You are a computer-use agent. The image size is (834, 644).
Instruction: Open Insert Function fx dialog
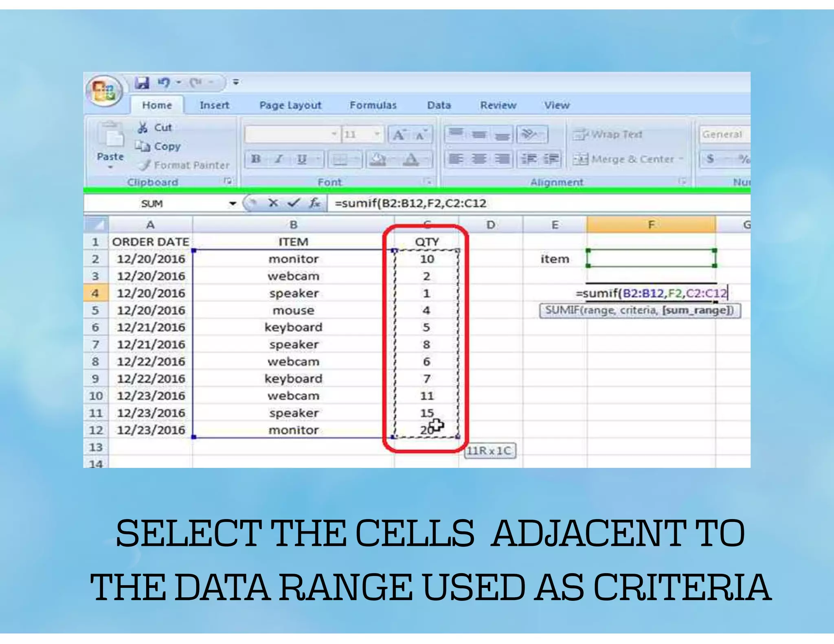coord(314,203)
